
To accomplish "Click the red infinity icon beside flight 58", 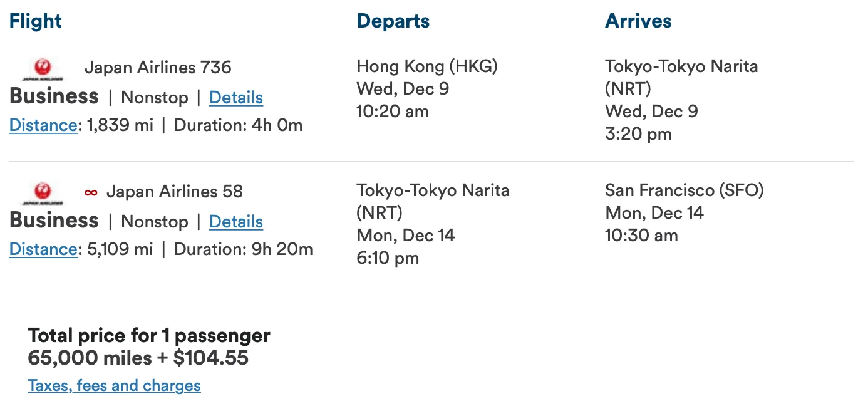I will 91,192.
